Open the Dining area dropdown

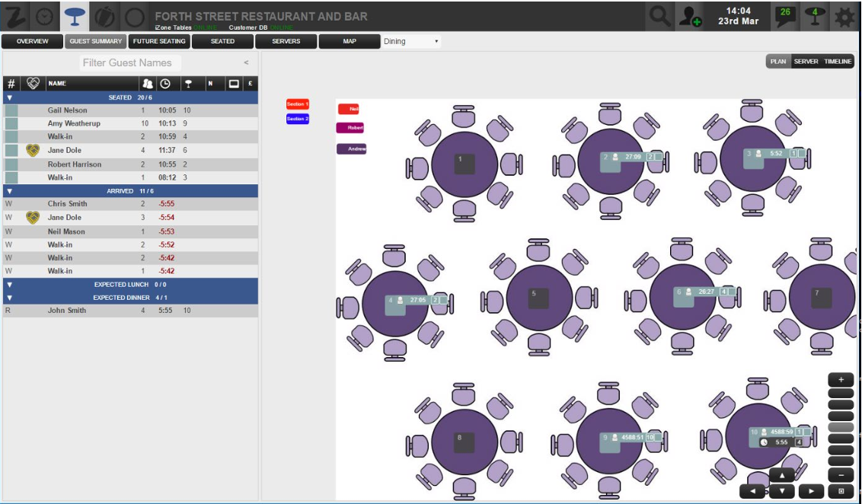[x=411, y=41]
